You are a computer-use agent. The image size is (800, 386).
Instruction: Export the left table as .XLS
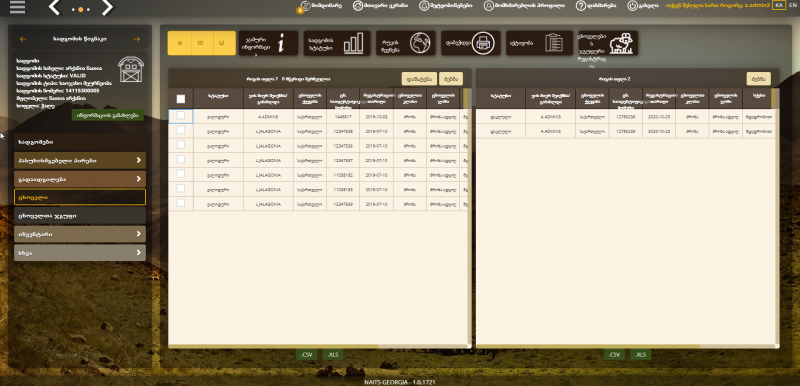point(333,354)
